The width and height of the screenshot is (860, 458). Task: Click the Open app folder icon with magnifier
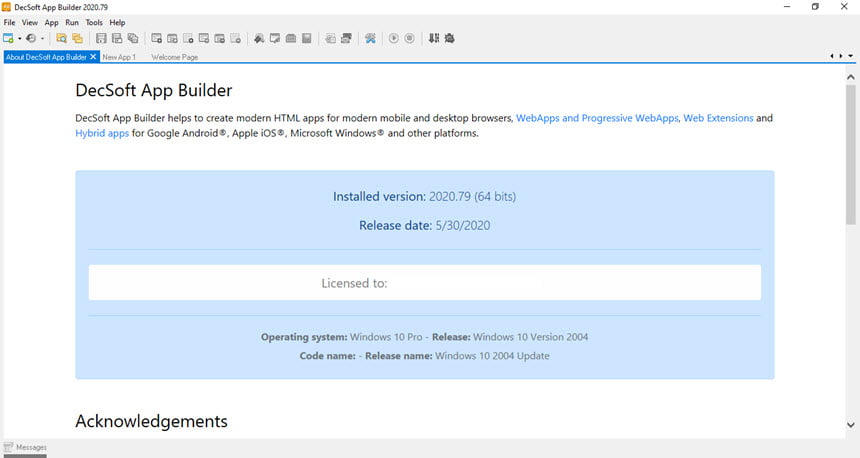click(x=61, y=38)
